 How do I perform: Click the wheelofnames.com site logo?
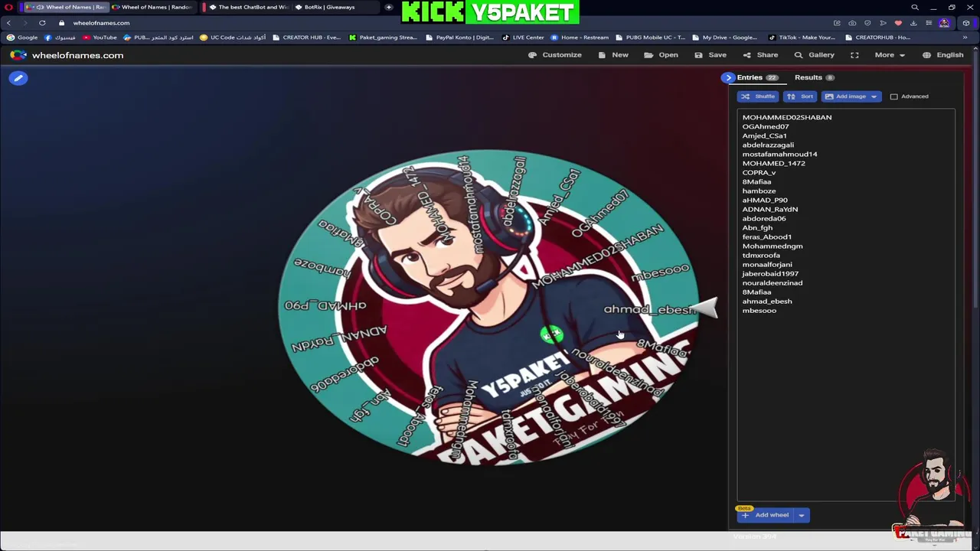67,55
